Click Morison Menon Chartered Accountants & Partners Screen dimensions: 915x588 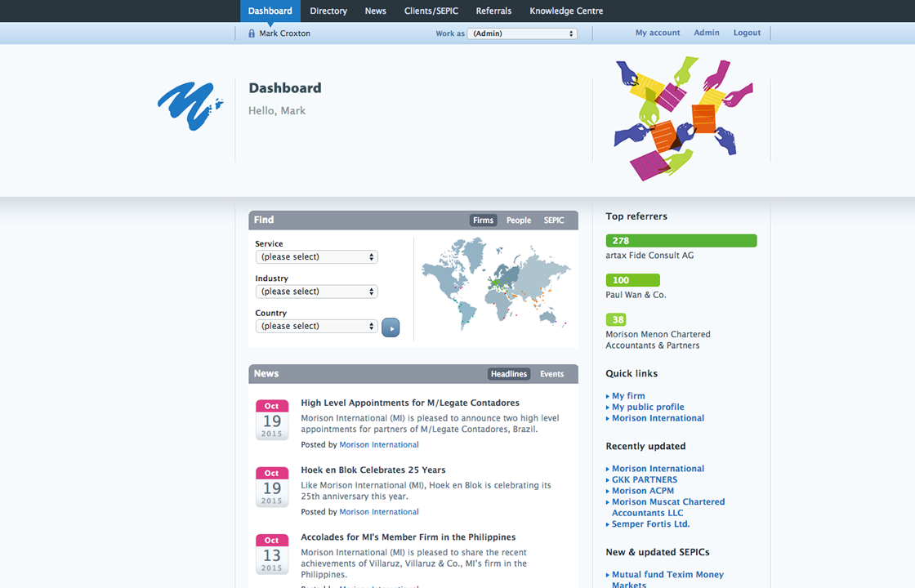click(658, 340)
